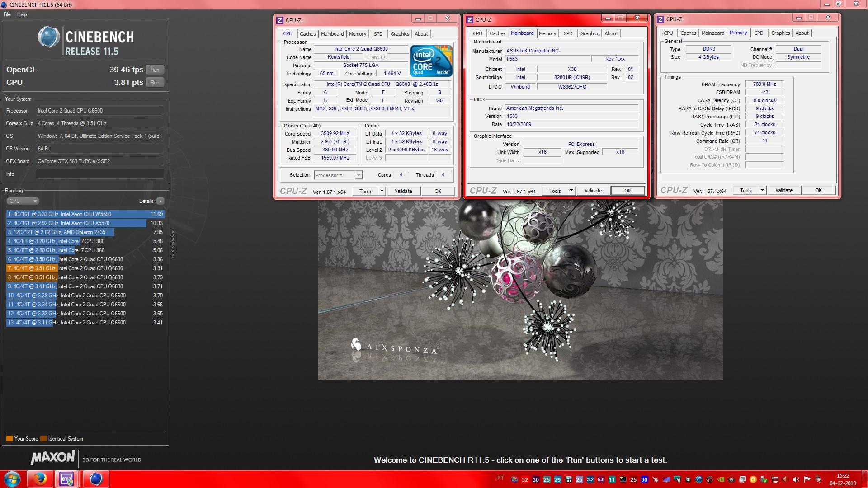Image resolution: width=868 pixels, height=488 pixels.
Task: Select ranking row 1 Xeon CPU W5590
Action: click(x=85, y=214)
